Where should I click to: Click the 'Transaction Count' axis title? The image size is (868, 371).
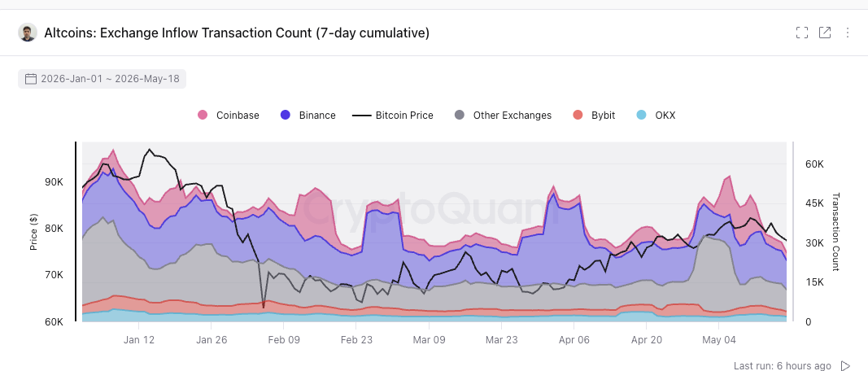pyautogui.click(x=836, y=232)
